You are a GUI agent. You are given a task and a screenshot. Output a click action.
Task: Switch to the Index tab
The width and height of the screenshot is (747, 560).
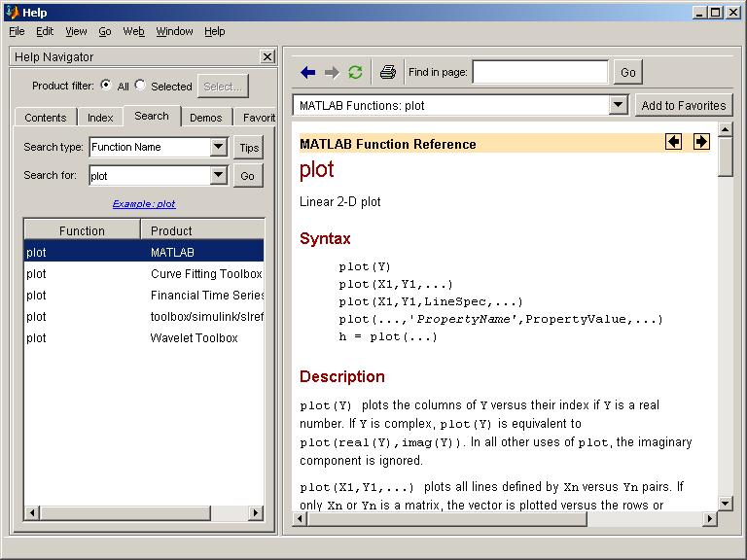[100, 117]
